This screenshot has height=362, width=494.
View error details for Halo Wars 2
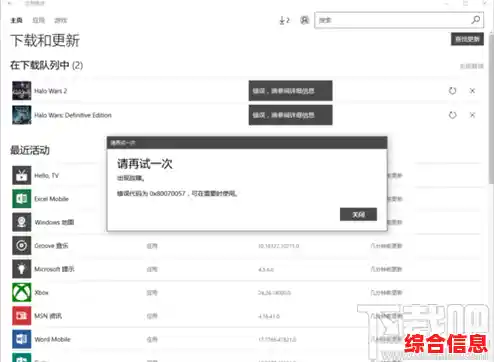coord(290,91)
